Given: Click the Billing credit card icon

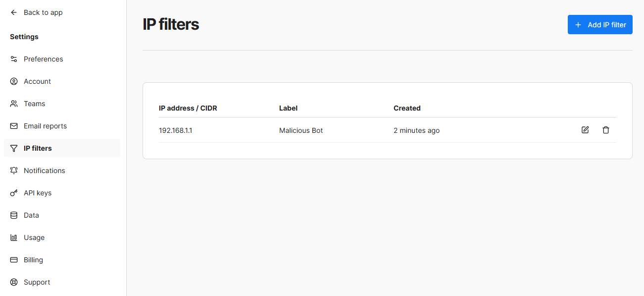Looking at the screenshot, I should point(14,260).
